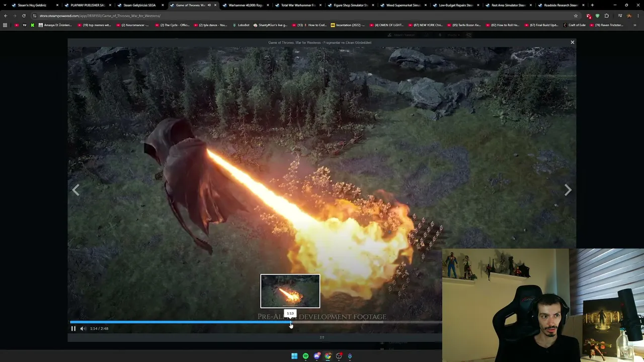Open the apps grid in bookmarks bar

[5, 25]
